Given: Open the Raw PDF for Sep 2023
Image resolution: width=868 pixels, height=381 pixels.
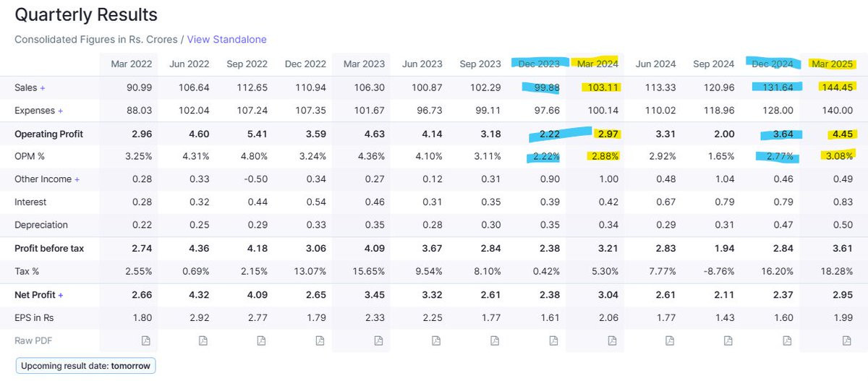Looking at the screenshot, I should 494,341.
